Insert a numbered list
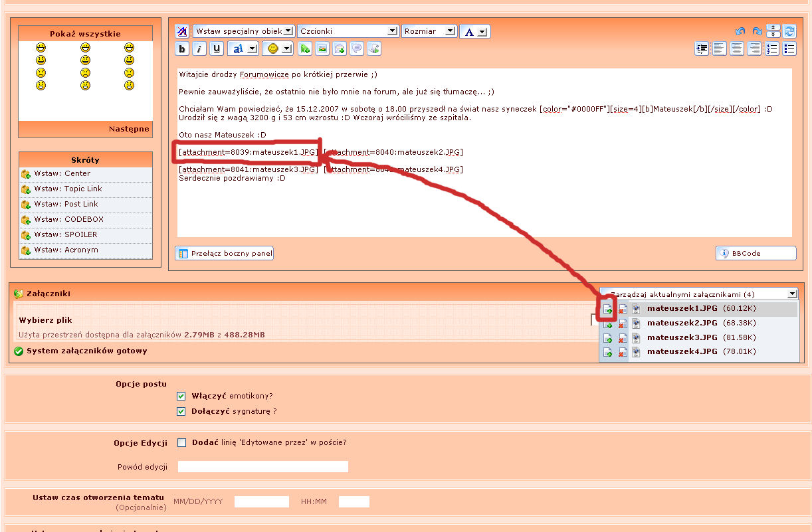 [x=772, y=48]
